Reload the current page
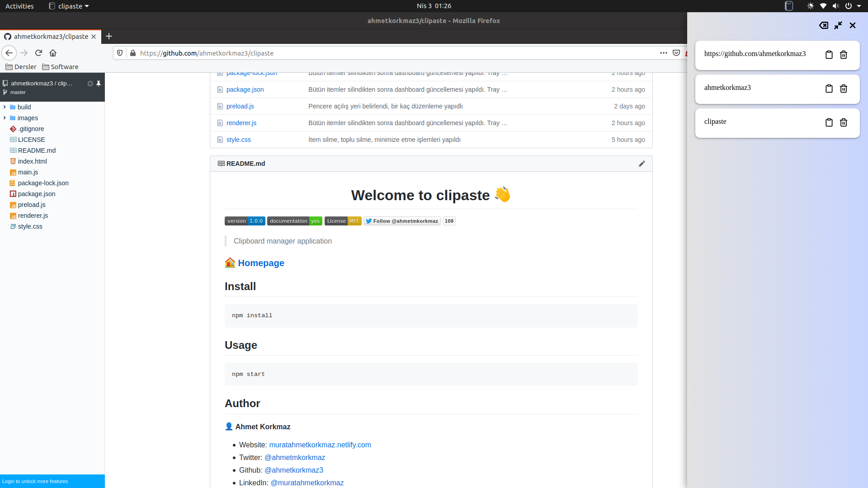 pyautogui.click(x=38, y=53)
